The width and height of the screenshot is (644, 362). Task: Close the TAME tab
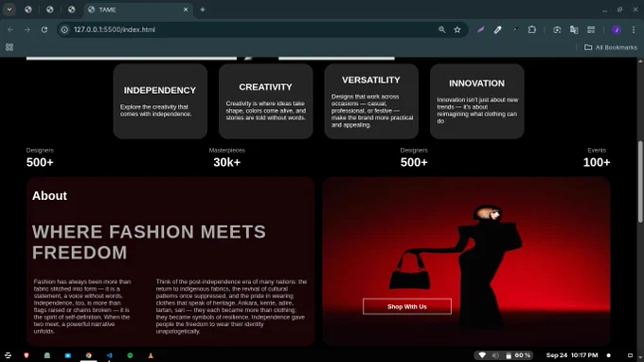[x=186, y=9]
